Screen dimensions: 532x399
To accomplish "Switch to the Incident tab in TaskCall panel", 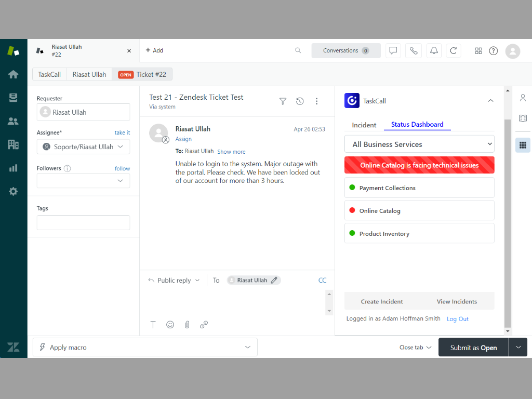I will coord(364,125).
